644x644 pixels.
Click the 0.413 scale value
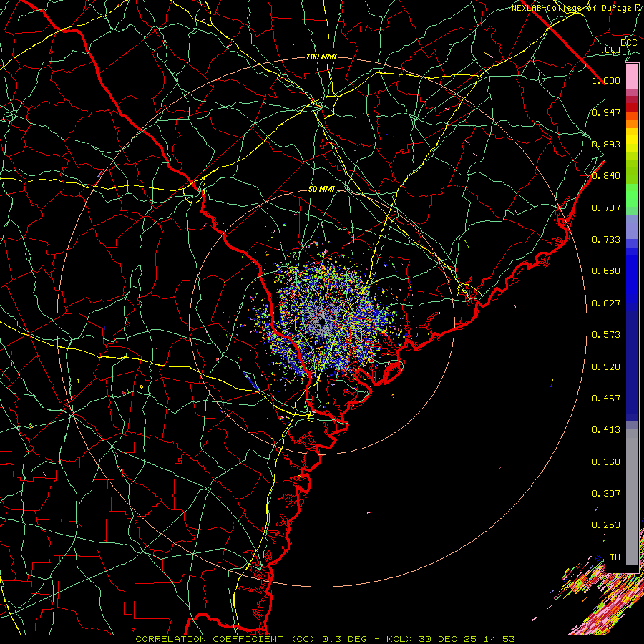tap(606, 430)
